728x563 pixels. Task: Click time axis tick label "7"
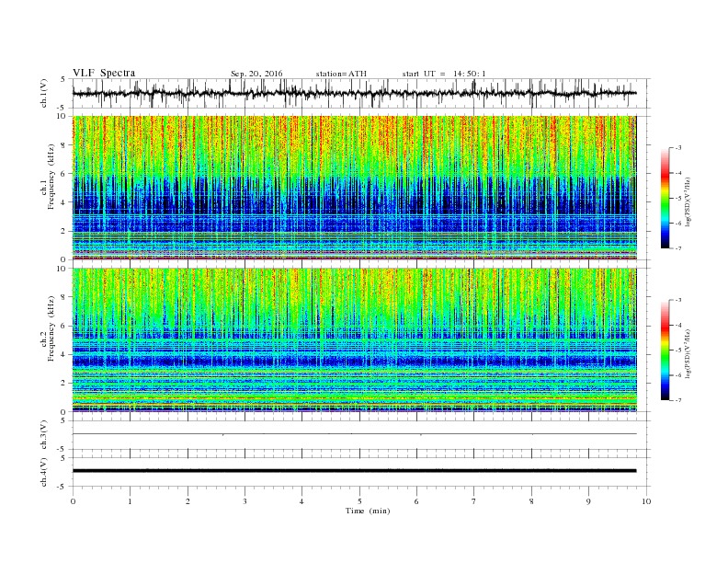point(473,501)
